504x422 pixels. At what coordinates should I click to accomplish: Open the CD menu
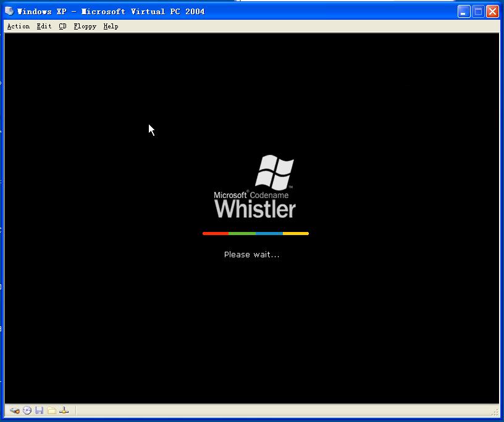62,27
